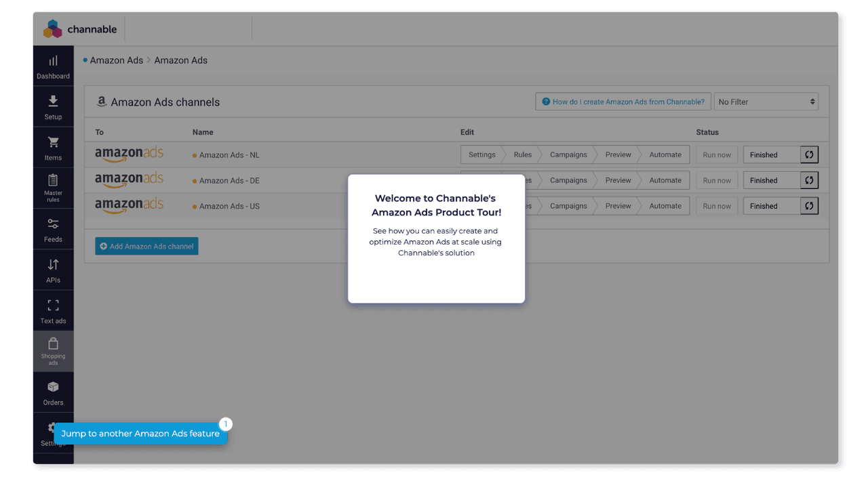Open the Setup download icon
The height and width of the screenshot is (477, 868).
click(x=53, y=101)
